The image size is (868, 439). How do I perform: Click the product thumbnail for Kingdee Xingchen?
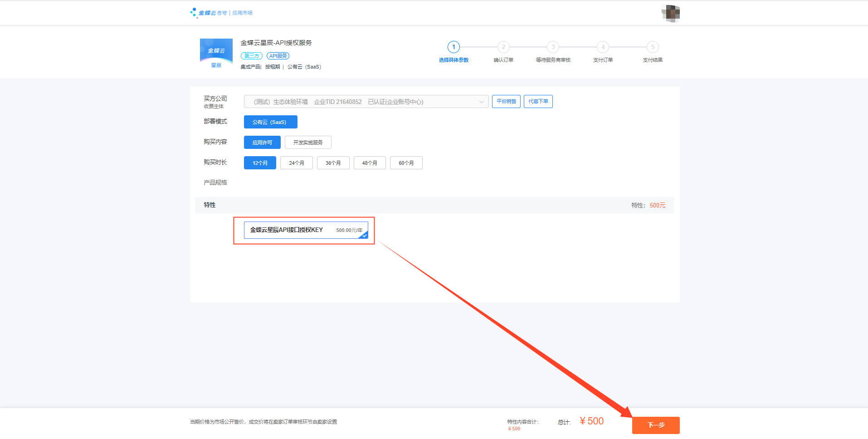point(216,54)
